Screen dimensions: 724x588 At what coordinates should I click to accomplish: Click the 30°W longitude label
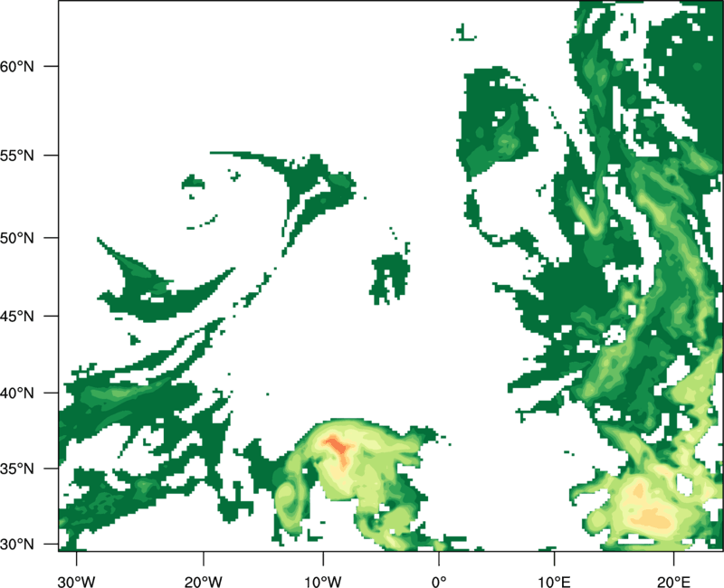pos(76,582)
